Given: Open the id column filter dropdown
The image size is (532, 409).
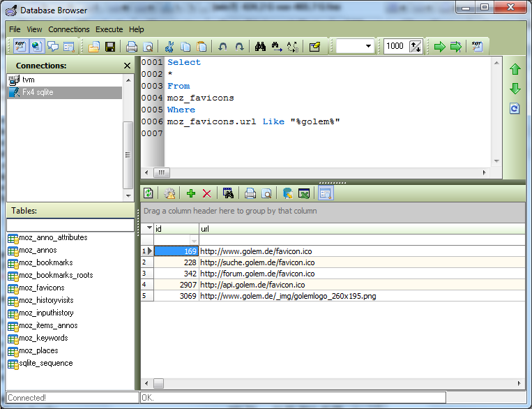Looking at the screenshot, I should pos(194,240).
